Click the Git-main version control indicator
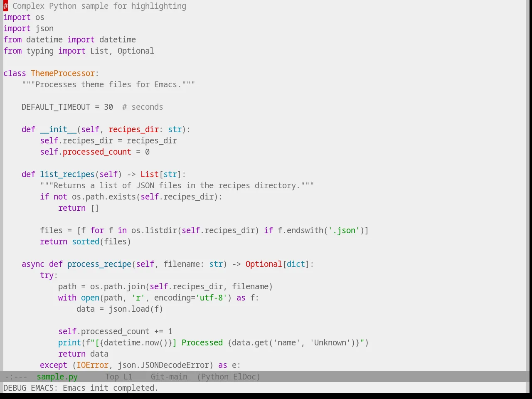This screenshot has width=532, height=399. [169, 377]
